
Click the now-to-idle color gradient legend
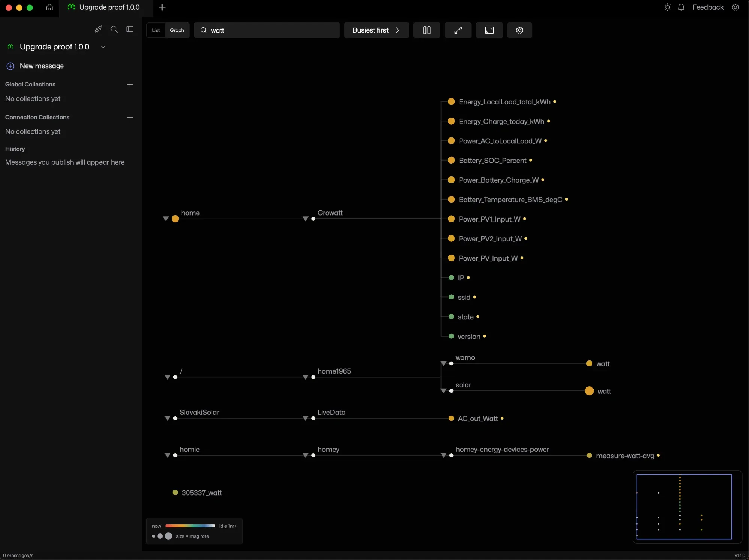click(190, 526)
